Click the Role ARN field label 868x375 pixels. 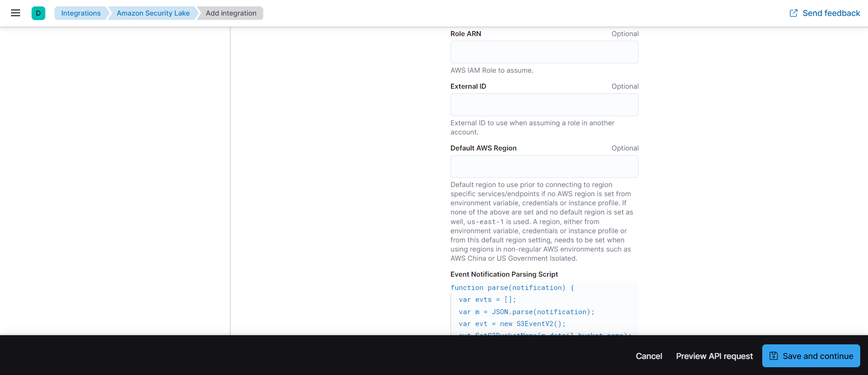coord(466,33)
